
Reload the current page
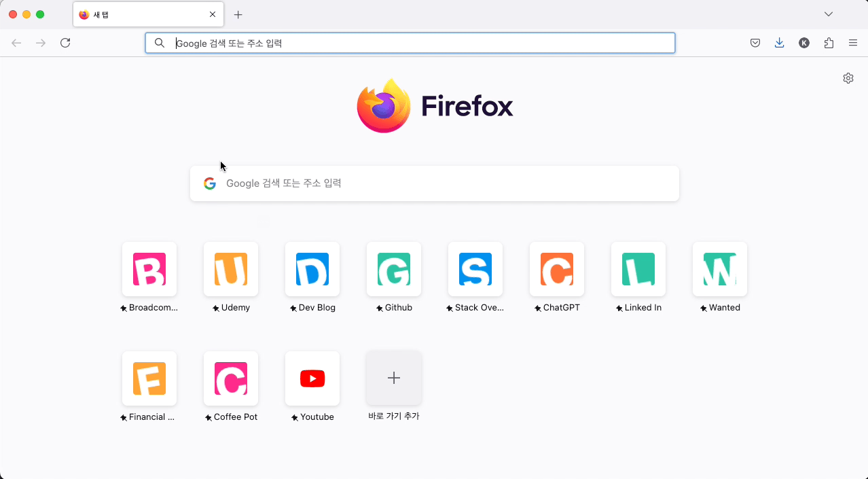65,43
